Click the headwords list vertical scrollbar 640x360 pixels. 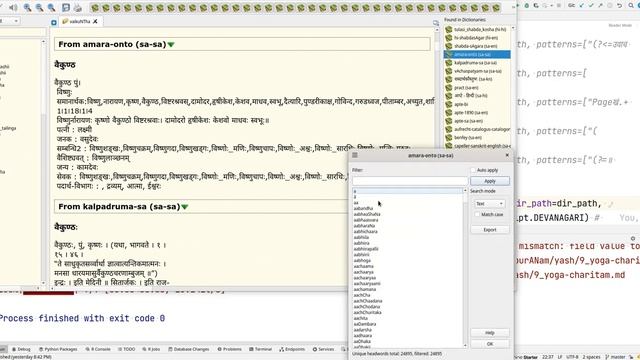(465, 268)
